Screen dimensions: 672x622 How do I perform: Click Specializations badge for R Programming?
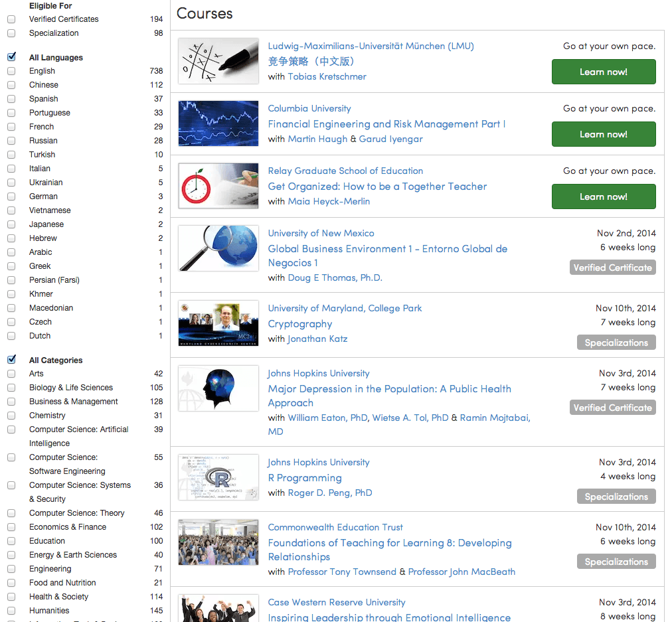616,497
